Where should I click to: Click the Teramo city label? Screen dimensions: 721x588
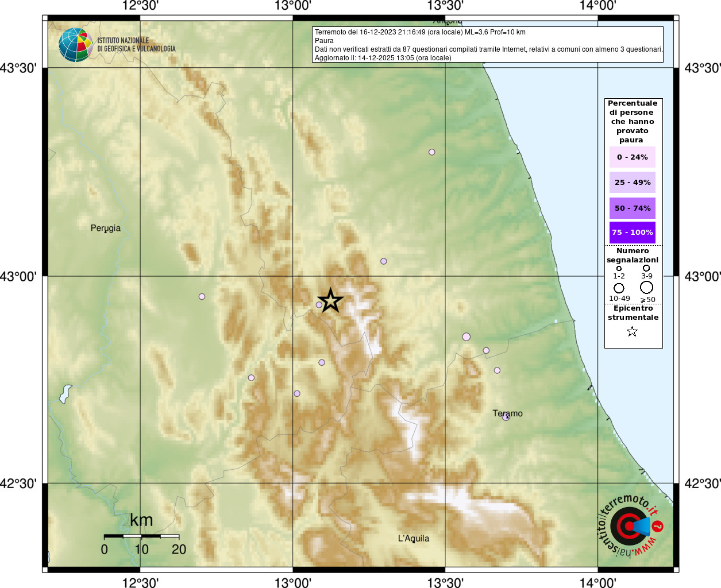508,413
